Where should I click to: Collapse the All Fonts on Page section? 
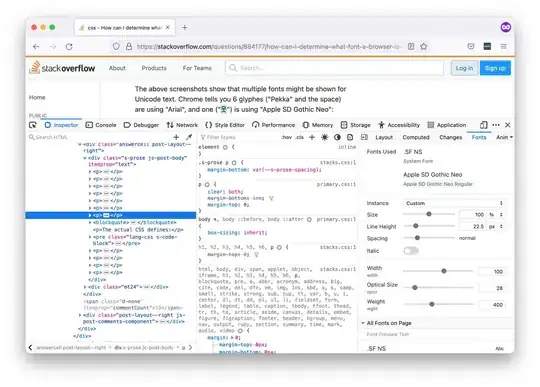point(363,323)
